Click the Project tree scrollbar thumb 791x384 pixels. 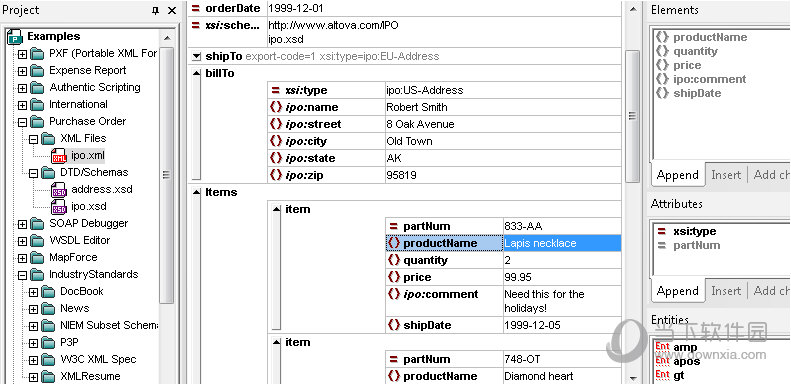[166, 175]
